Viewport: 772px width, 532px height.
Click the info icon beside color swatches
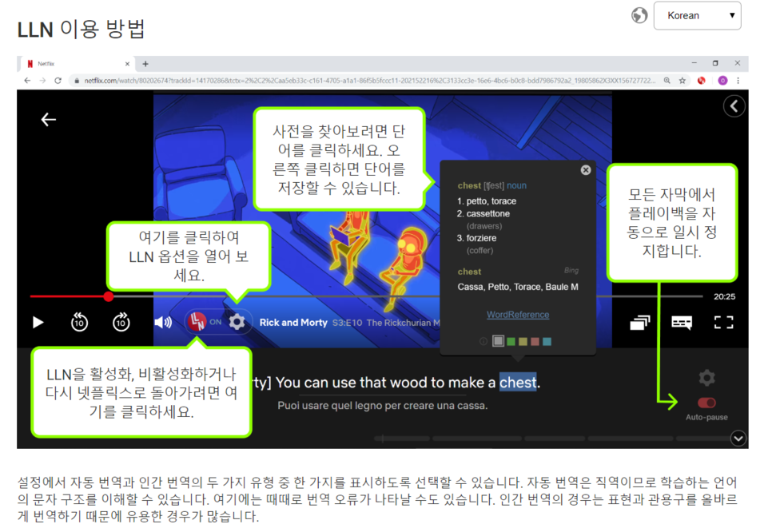(483, 341)
